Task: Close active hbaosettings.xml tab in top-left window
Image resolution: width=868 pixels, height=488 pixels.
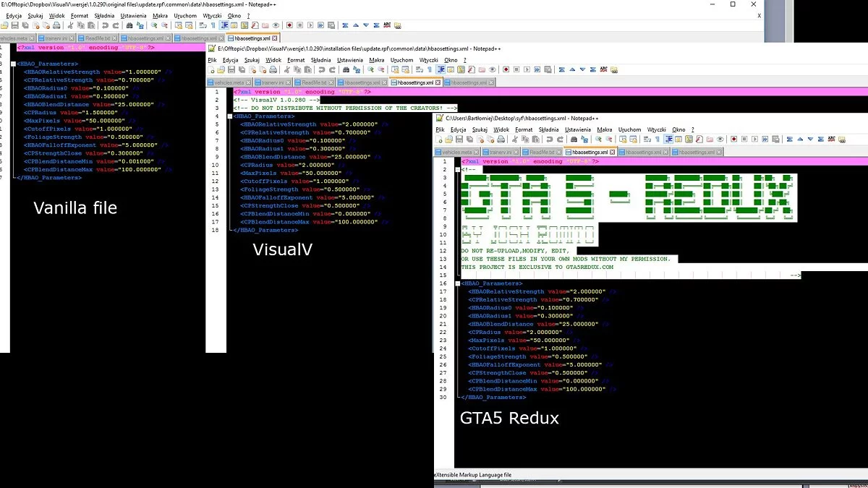Action: point(274,38)
